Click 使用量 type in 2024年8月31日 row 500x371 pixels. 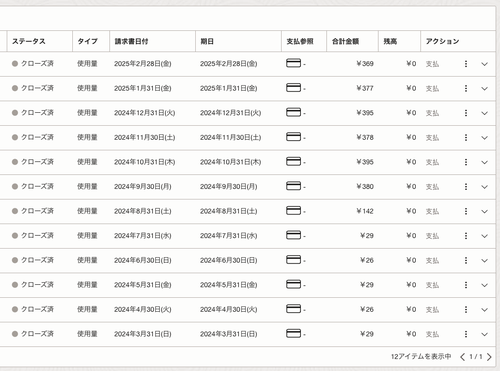[x=87, y=211]
